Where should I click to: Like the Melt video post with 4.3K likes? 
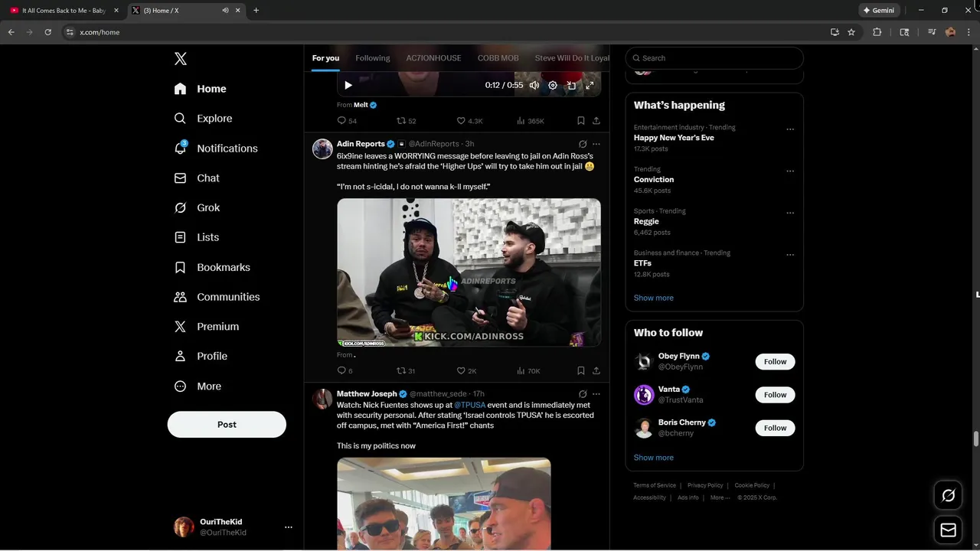(470, 121)
